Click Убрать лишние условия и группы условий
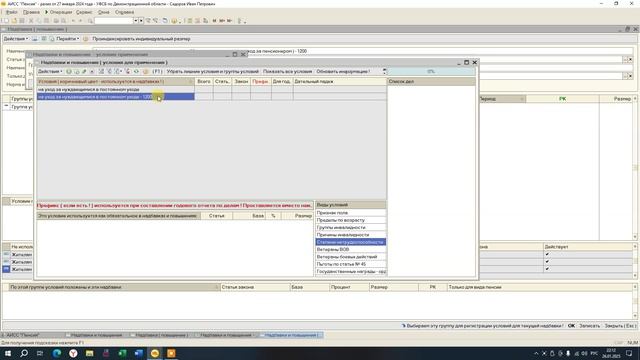 click(x=212, y=71)
